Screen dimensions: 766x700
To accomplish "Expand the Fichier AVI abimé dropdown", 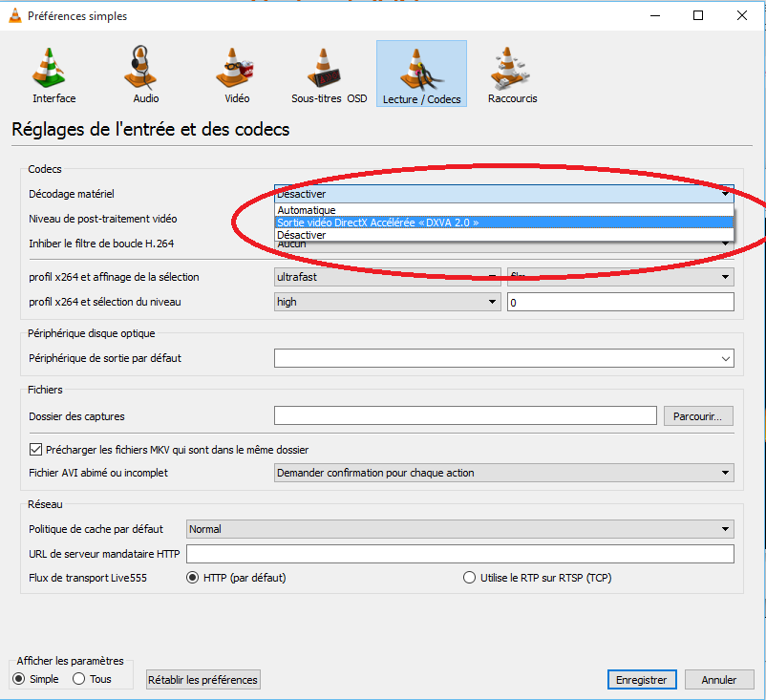I will [x=503, y=473].
